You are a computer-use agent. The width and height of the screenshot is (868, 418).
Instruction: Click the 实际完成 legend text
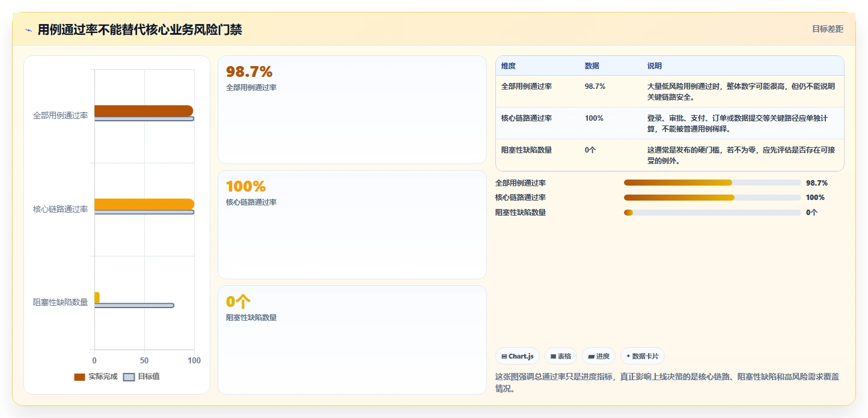point(103,377)
